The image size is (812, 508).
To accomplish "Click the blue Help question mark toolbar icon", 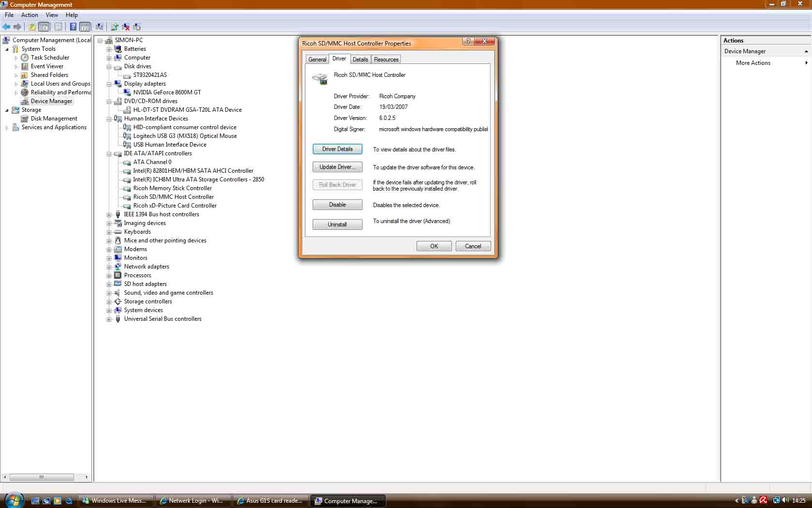I will [73, 27].
